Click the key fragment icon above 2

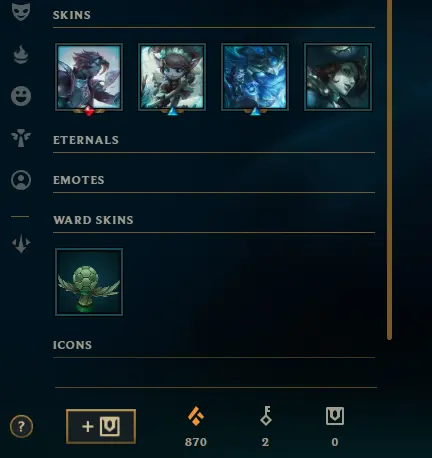266,416
